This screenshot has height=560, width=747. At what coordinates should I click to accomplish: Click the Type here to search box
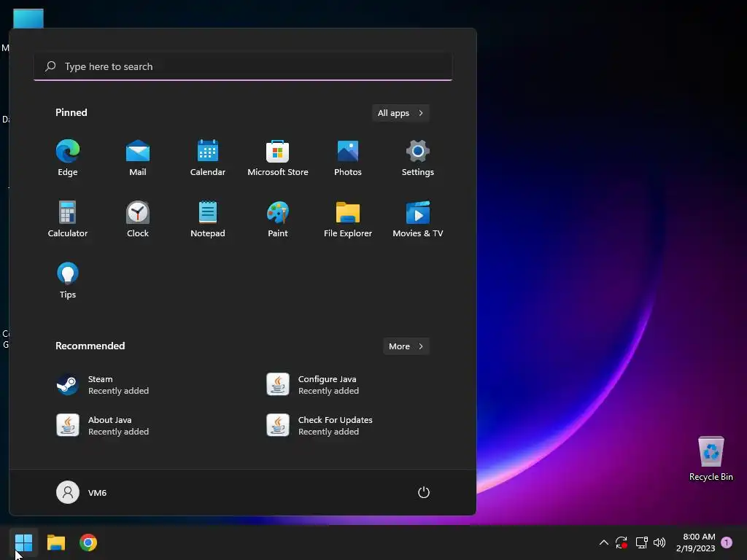[x=243, y=66]
